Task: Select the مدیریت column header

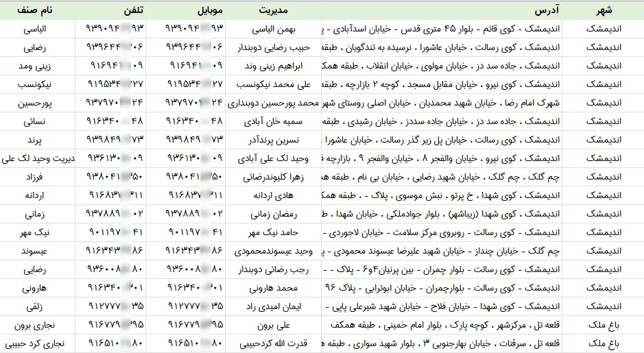Action: (273, 10)
